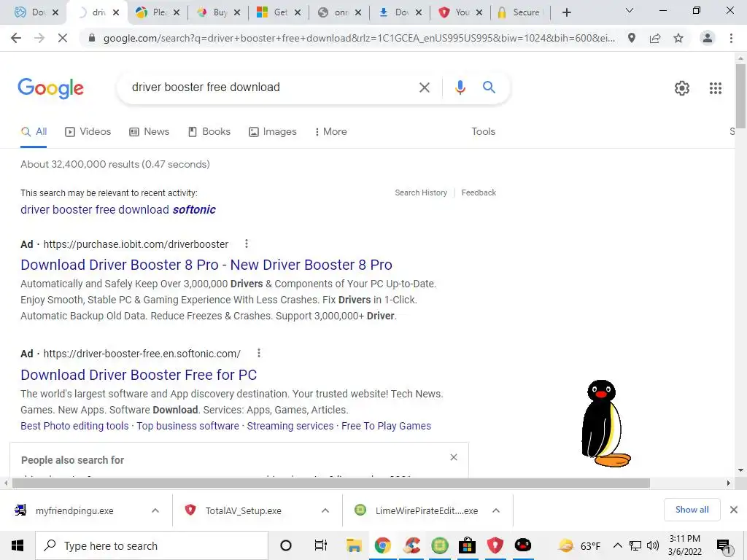This screenshot has height=560, width=747.
Task: Expand myfriendpingu.exe download options
Action: pos(155,510)
